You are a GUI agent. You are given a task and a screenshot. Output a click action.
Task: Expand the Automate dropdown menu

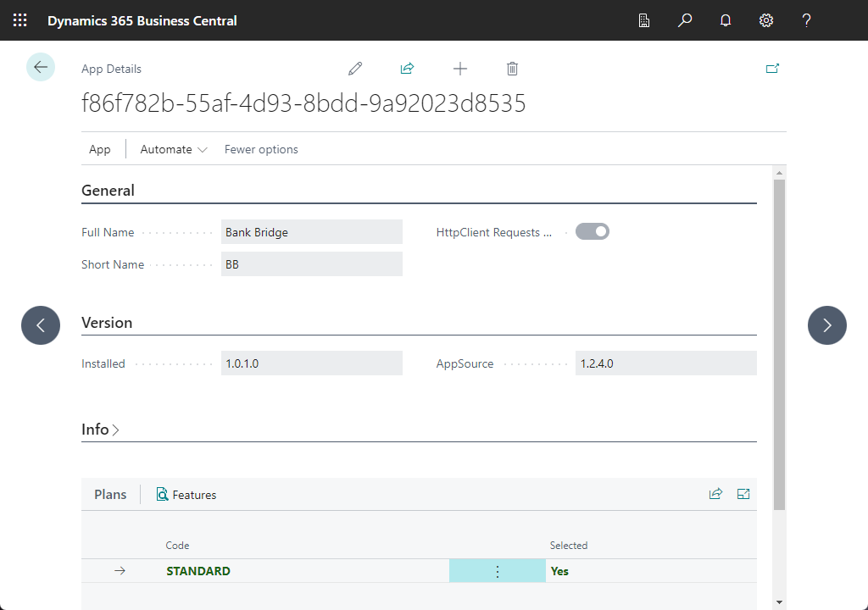pos(174,149)
